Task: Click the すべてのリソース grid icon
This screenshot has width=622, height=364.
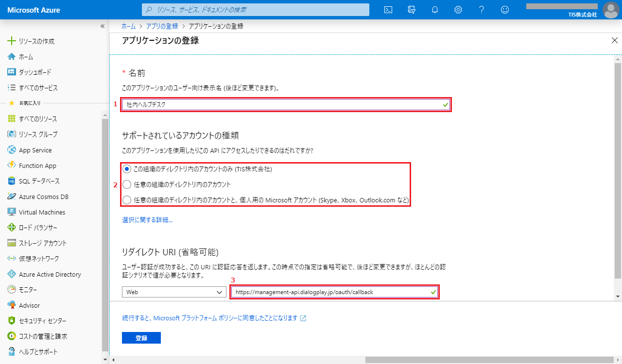Action: click(x=12, y=119)
